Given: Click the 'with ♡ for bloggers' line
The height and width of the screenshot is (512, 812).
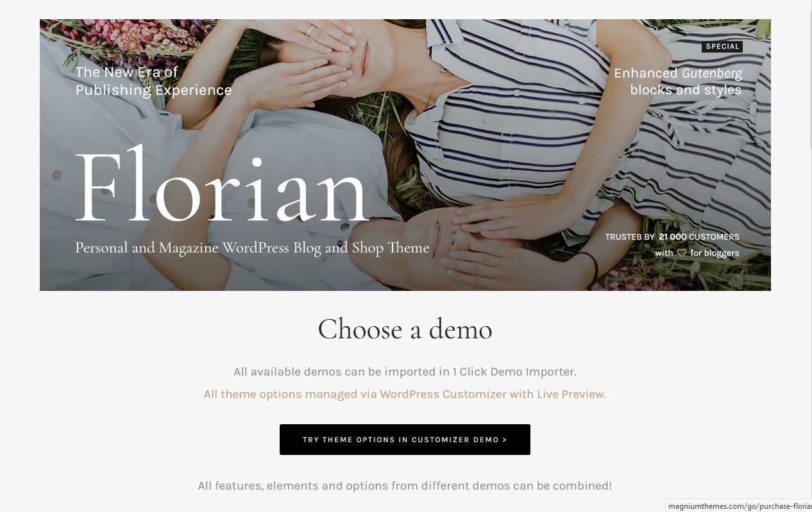Looking at the screenshot, I should 697,253.
